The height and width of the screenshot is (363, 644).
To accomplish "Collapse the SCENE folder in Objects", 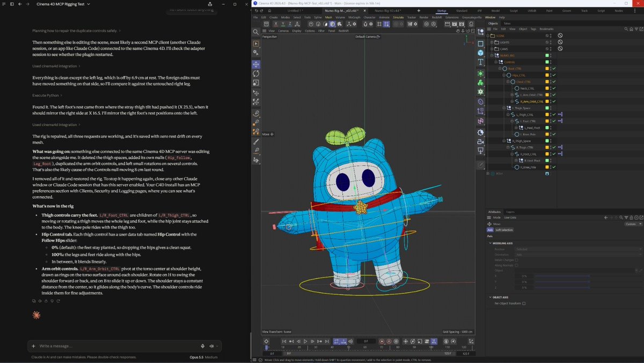I will point(488,35).
